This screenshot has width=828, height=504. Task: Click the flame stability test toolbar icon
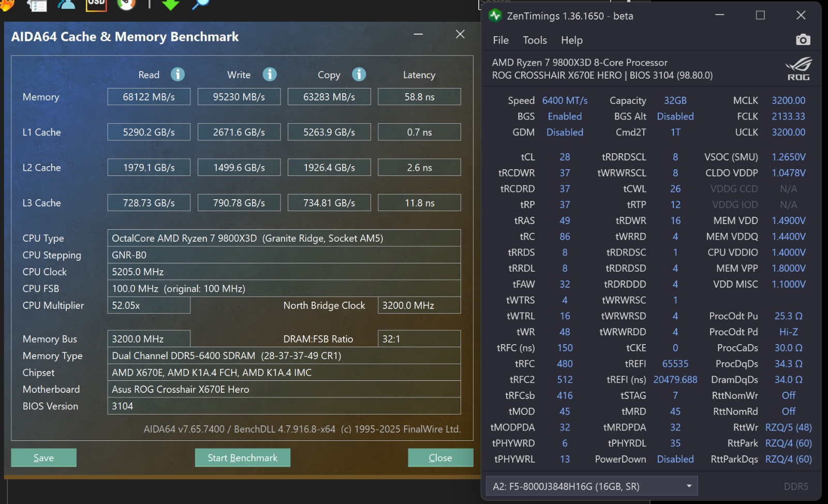point(6,5)
